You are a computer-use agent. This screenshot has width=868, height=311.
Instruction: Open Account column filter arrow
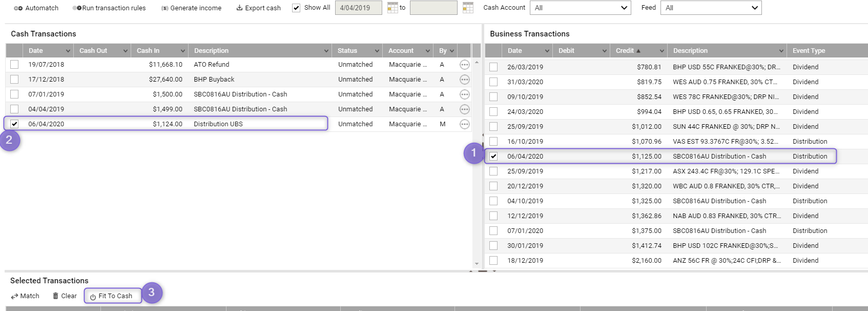[x=428, y=51]
